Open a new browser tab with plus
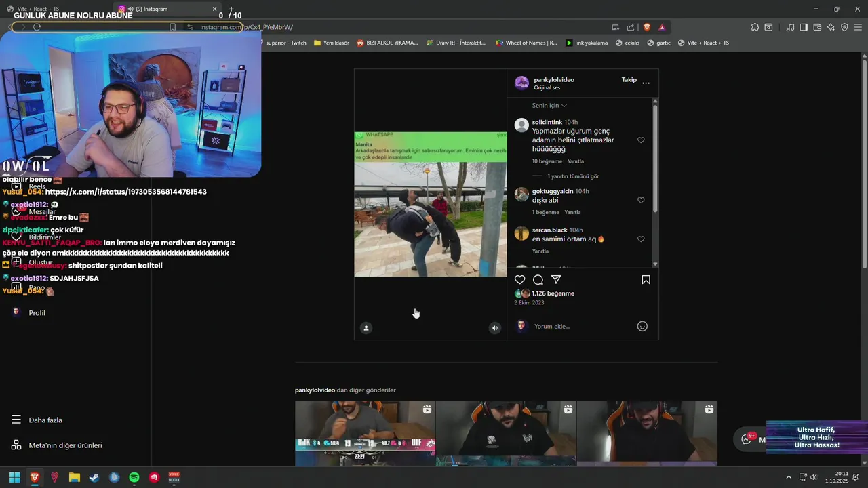The width and height of the screenshot is (868, 488). [x=231, y=9]
